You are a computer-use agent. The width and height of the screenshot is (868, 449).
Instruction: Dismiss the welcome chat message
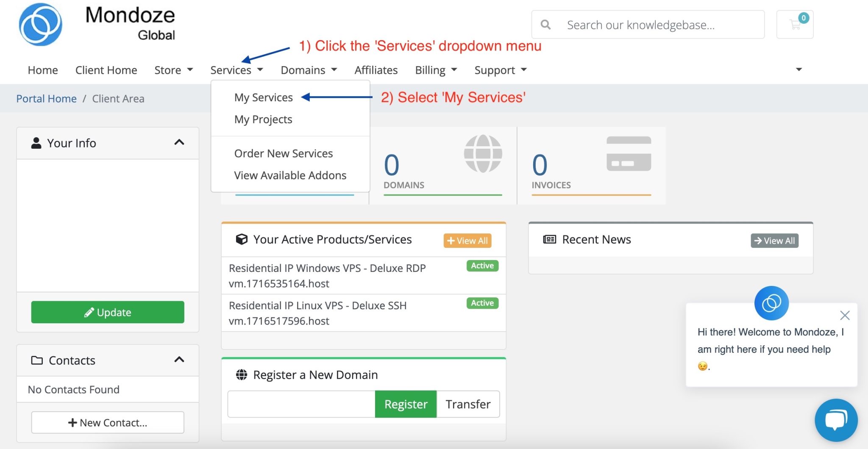[845, 315]
